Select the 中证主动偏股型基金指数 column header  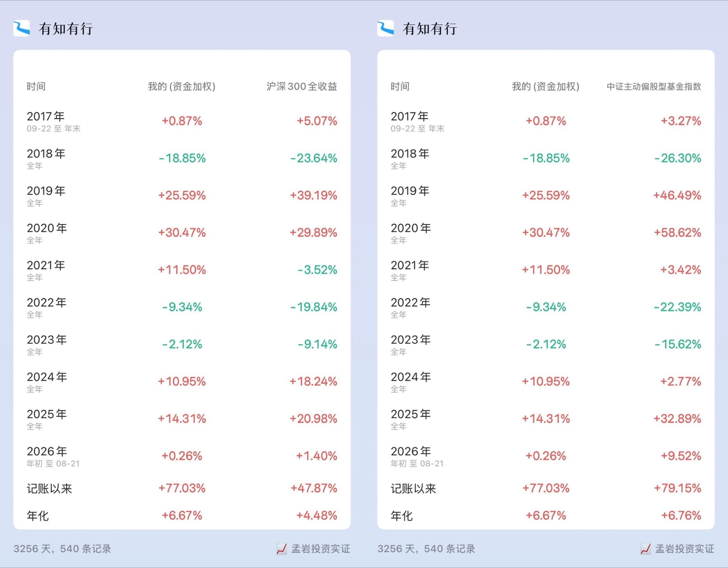pos(654,87)
